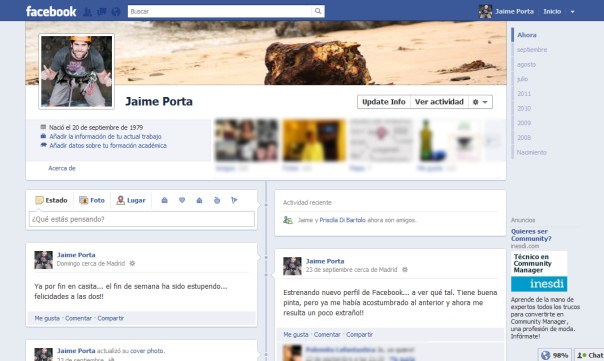
Task: Click Compartir on the Estrenando nuevo perfil post
Action: pyautogui.click(x=359, y=334)
